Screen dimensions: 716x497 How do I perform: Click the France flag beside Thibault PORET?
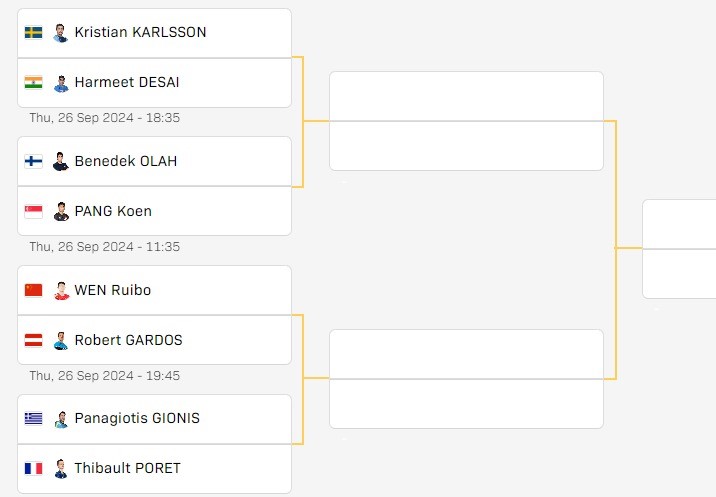tap(33, 469)
